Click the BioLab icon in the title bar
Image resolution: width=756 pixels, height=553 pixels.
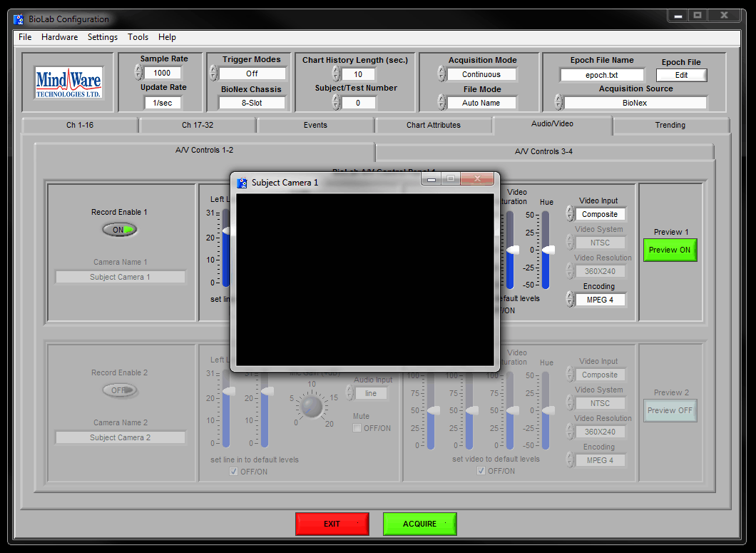(x=19, y=19)
